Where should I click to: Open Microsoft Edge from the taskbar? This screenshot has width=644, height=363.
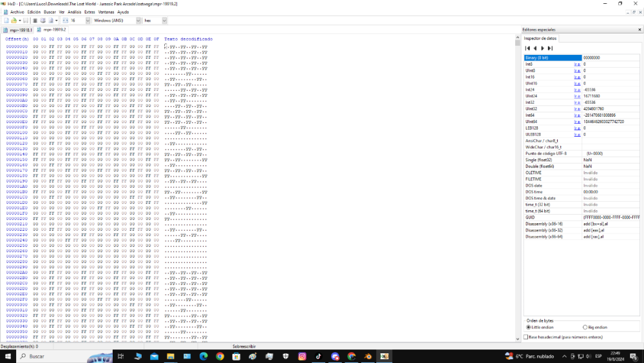coord(204,357)
